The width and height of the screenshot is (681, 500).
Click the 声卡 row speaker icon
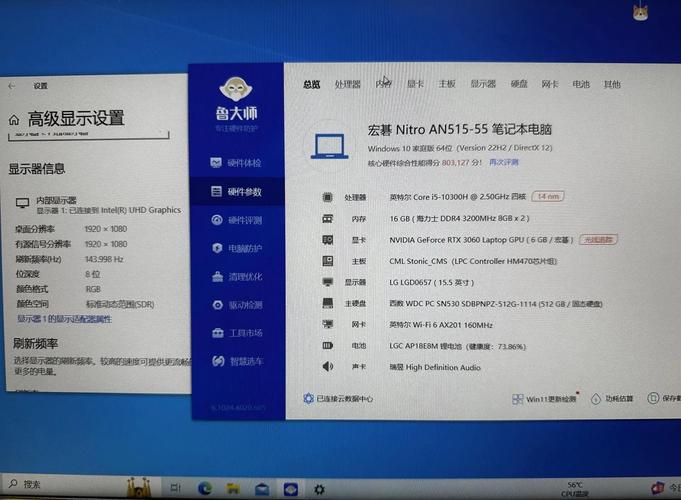[x=327, y=367]
